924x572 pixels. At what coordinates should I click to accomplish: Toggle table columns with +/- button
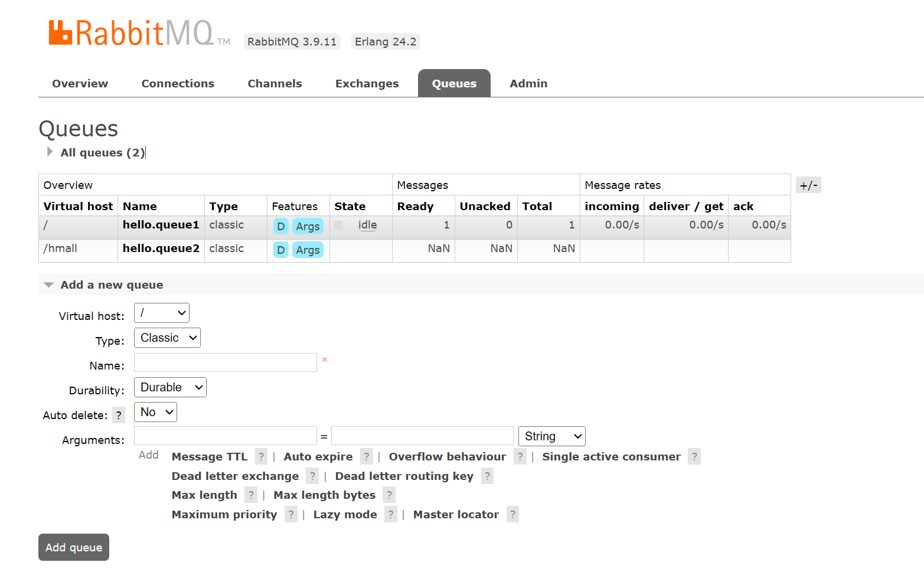(x=808, y=185)
